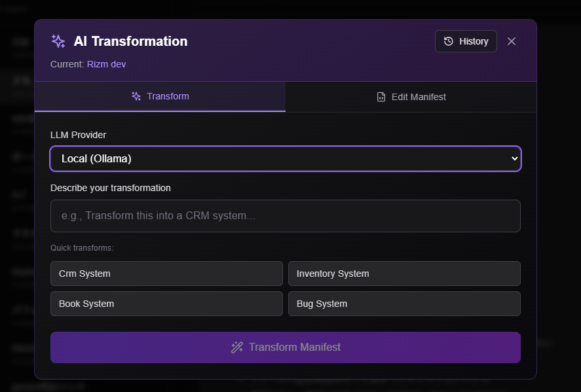Open the transformation History
Screen dimensions: 581x392
click(466, 41)
